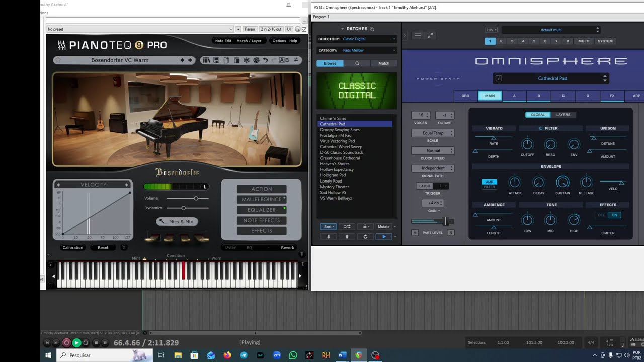Viewport: 644px width, 362px height.
Task: Open the EQUALIZER panel in Pianoteq
Action: click(262, 210)
